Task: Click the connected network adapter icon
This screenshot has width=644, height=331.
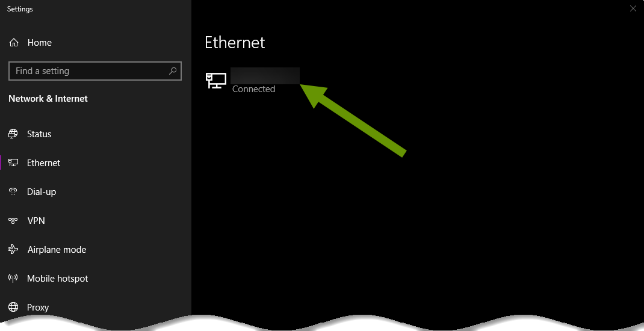Action: tap(216, 81)
